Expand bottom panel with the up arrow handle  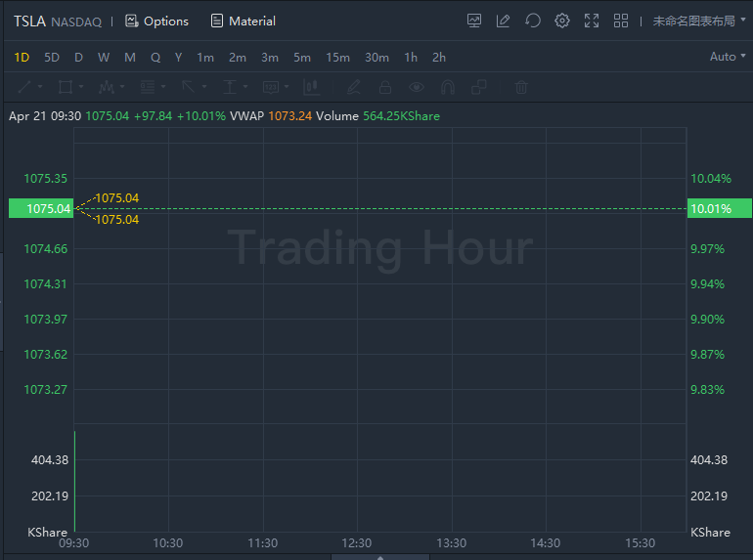[380, 557]
